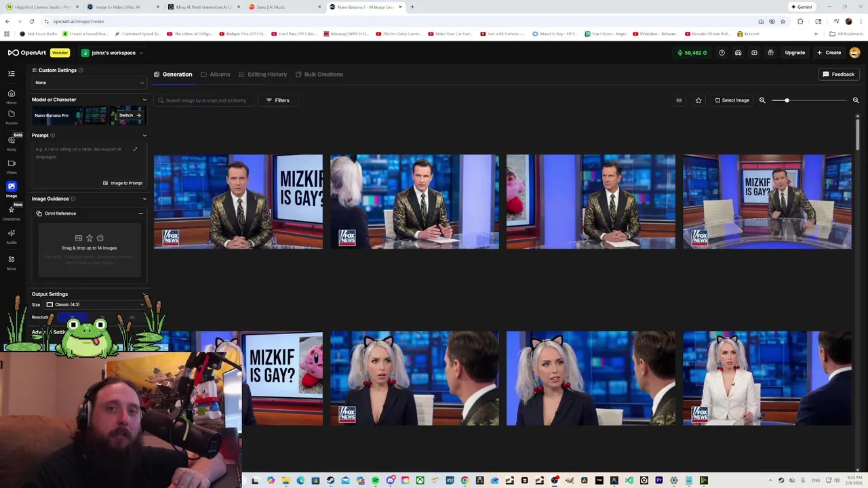Open the Discord community icon
The image size is (868, 488).
tap(738, 53)
